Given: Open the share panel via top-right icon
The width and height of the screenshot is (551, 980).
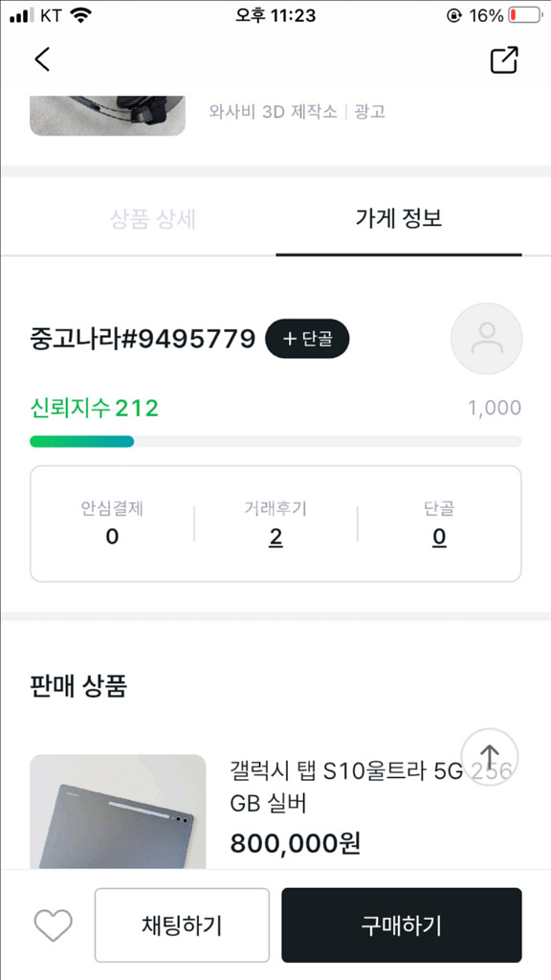Looking at the screenshot, I should pos(504,59).
